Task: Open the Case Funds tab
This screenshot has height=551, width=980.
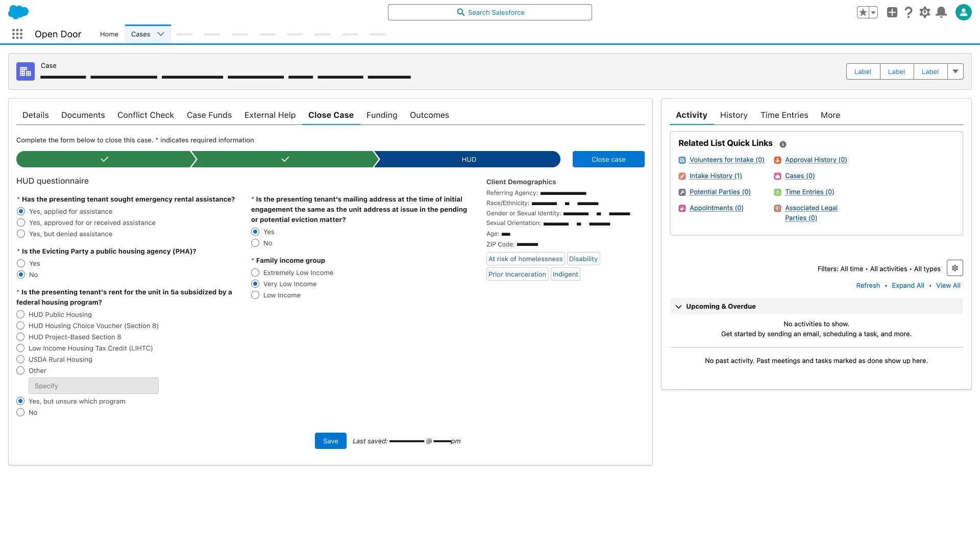Action: 209,115
